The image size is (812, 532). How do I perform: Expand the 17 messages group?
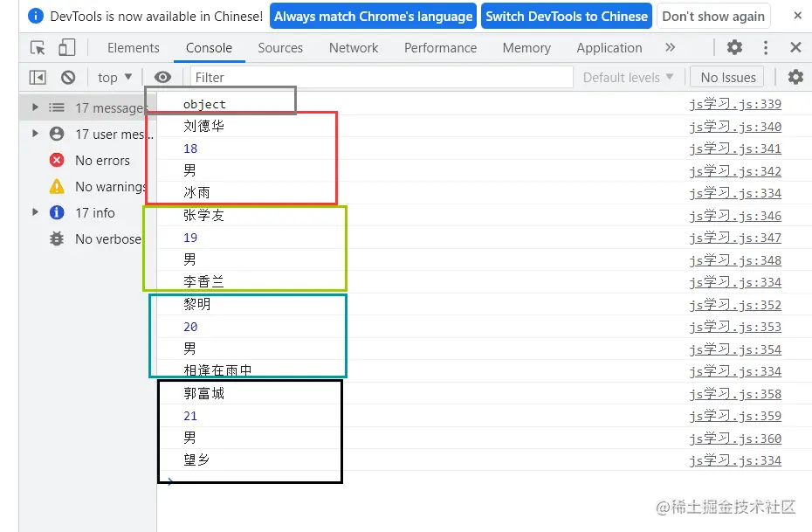pyautogui.click(x=35, y=107)
